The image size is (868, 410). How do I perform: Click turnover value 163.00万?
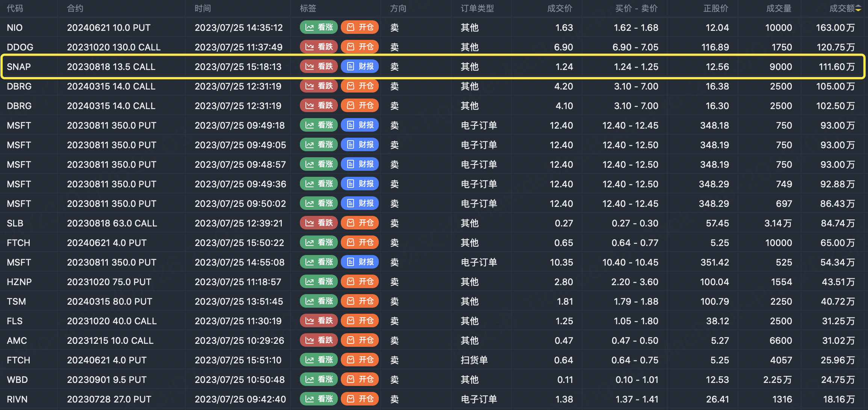pyautogui.click(x=835, y=27)
